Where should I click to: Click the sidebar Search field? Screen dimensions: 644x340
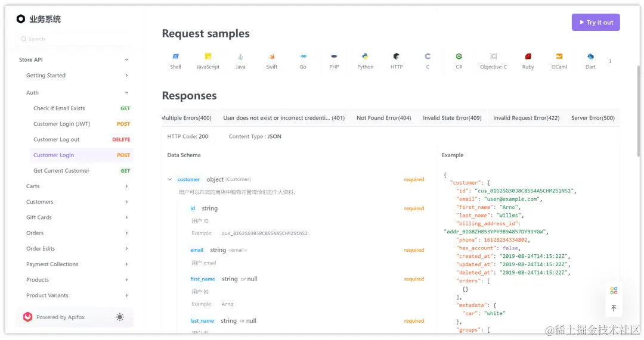[x=74, y=39]
